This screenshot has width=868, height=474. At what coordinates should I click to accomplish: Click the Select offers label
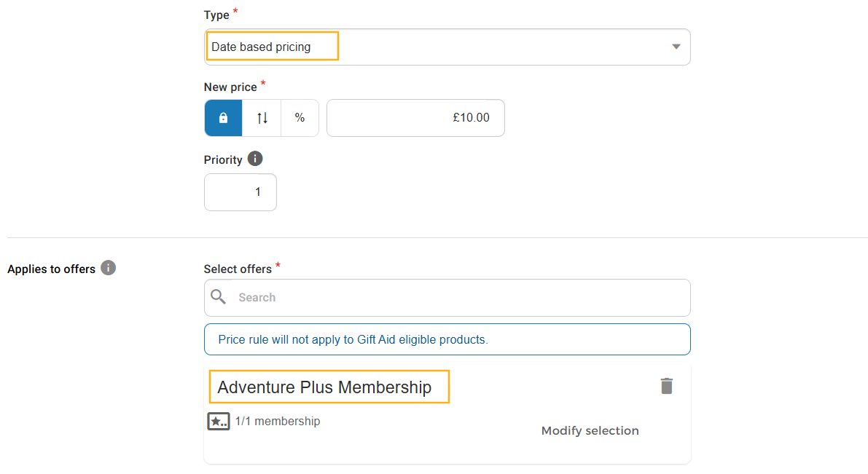(x=238, y=269)
